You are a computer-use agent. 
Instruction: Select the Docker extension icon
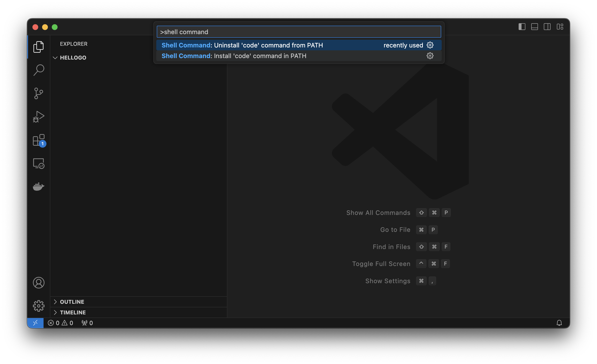(x=38, y=187)
